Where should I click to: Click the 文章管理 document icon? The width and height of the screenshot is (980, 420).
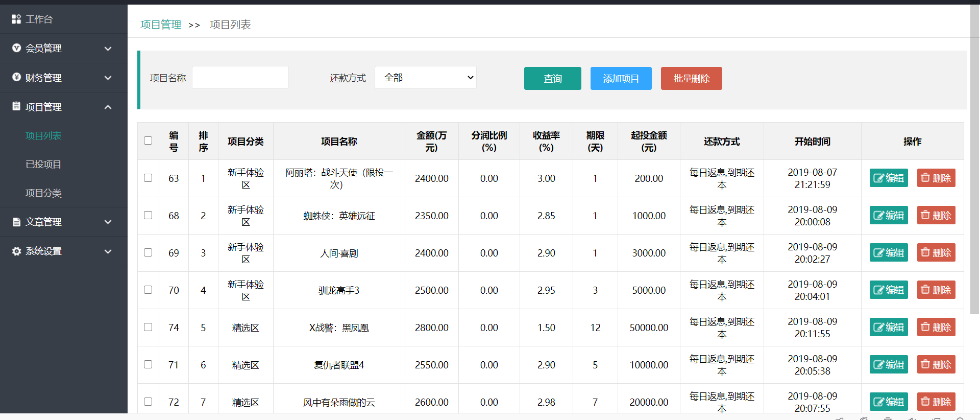[16, 222]
